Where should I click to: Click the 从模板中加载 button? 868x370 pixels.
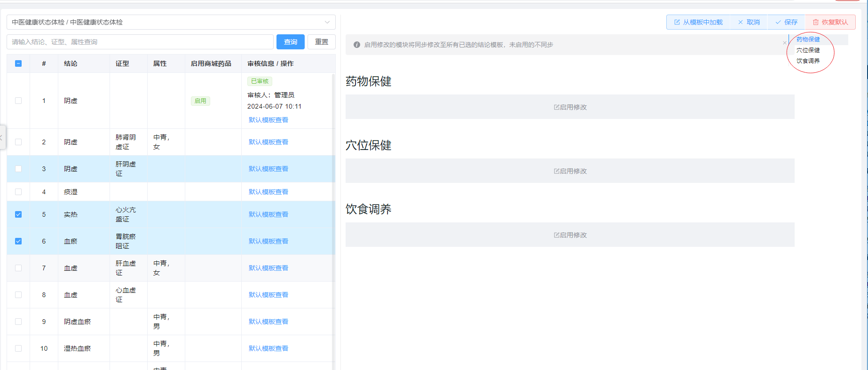(x=698, y=22)
